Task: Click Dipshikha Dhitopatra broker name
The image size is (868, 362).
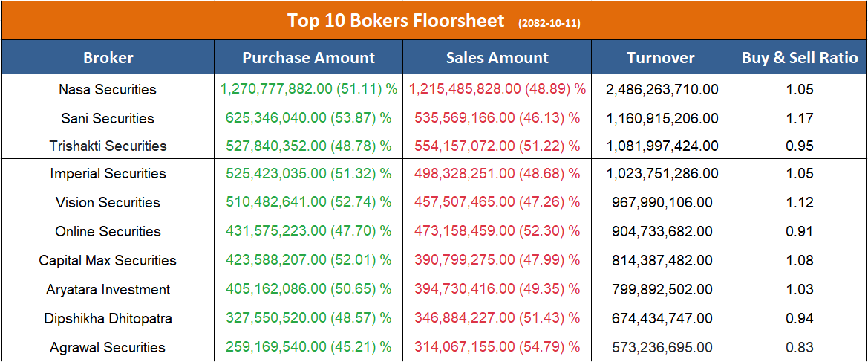Action: click(108, 318)
